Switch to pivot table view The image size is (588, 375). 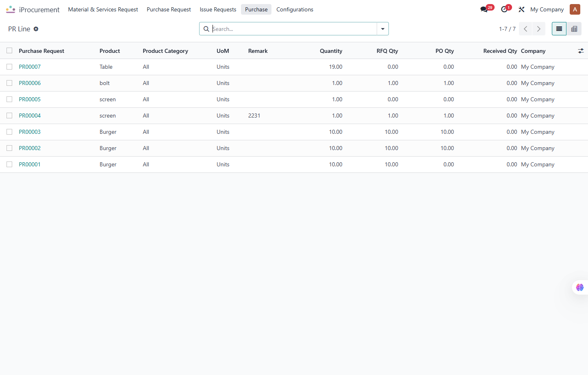point(574,29)
